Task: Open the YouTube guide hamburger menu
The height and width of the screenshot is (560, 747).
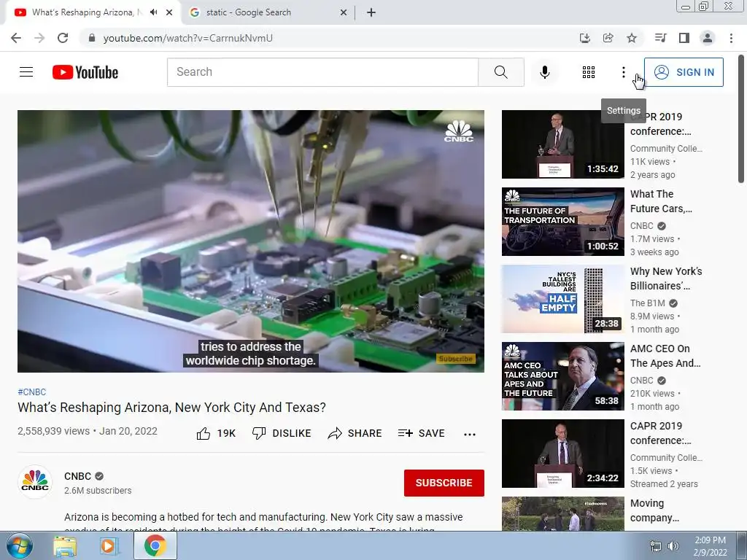Action: point(26,72)
